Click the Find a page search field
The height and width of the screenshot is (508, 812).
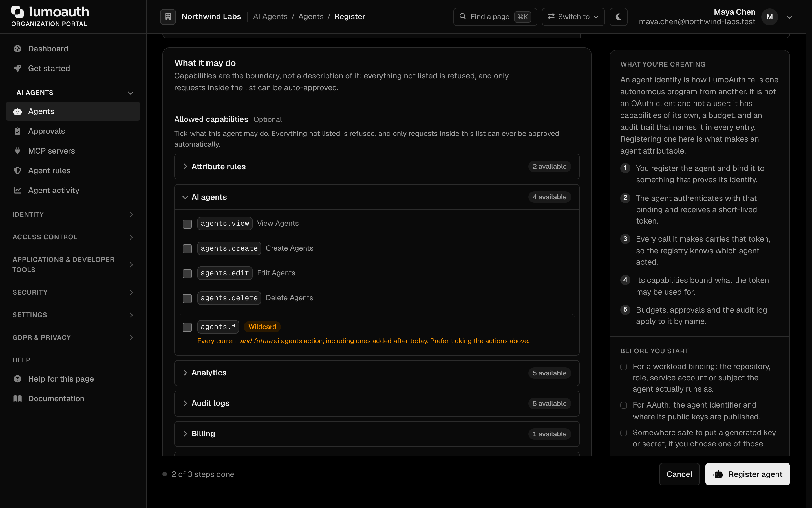[495, 17]
